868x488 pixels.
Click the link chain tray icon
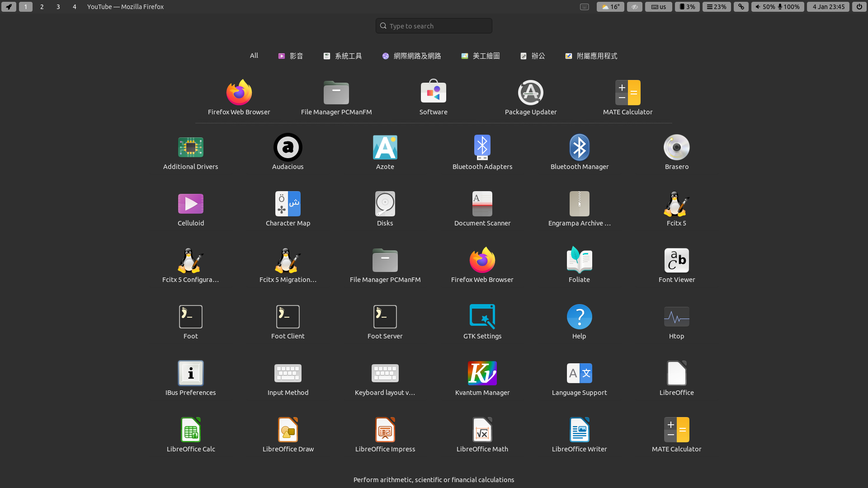741,7
